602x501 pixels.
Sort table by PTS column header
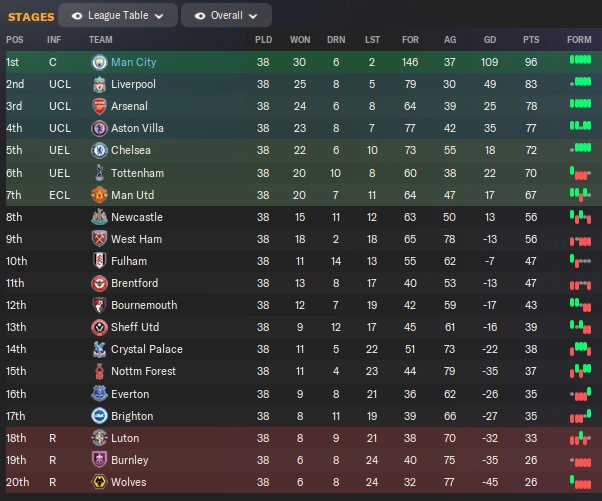click(530, 39)
